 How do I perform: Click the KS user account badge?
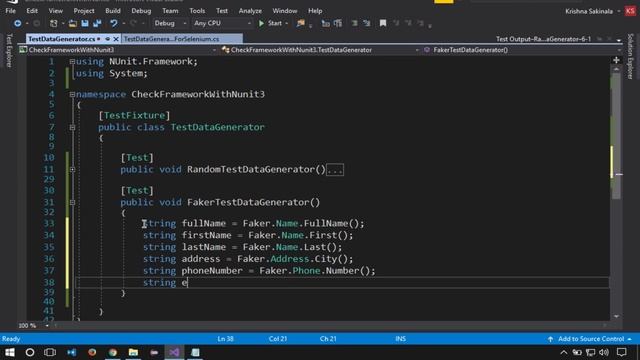(630, 11)
